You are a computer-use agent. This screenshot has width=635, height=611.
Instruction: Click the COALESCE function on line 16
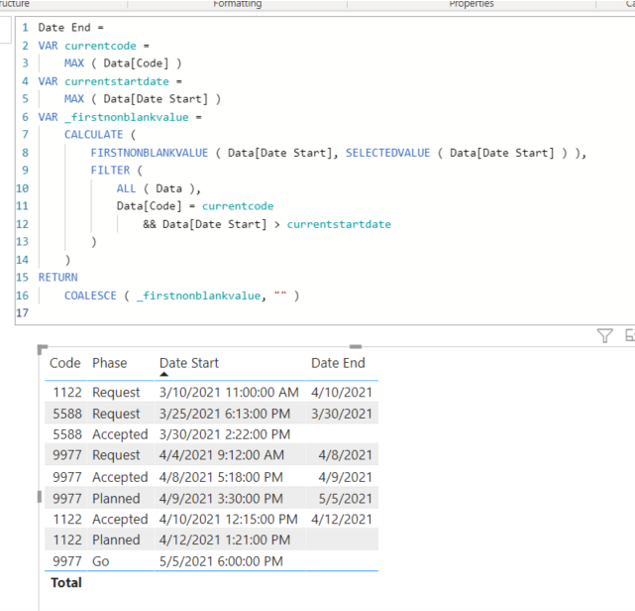(x=90, y=296)
